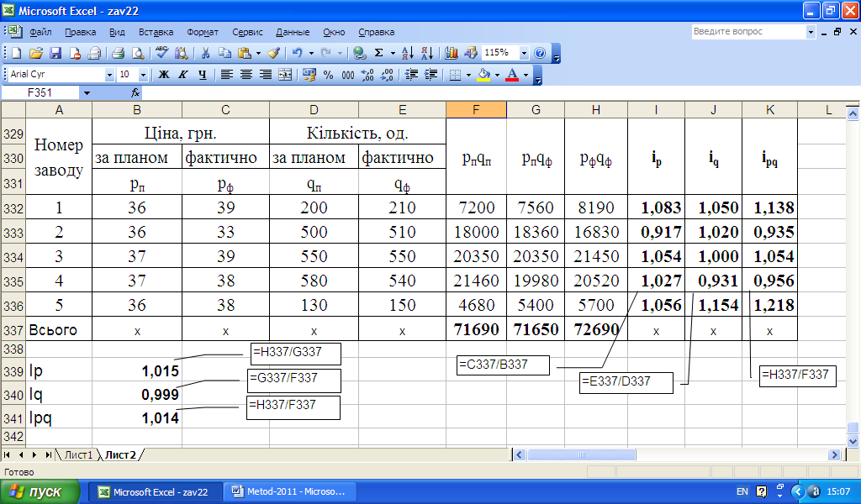Open the Вставка menu
Viewport: 861px width, 504px height.
(156, 33)
